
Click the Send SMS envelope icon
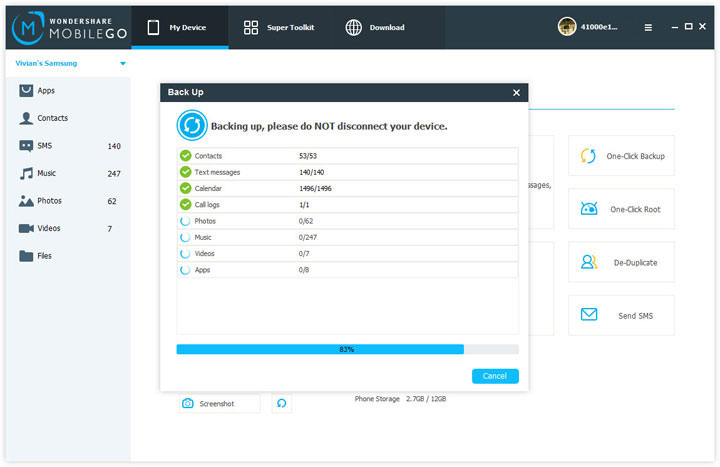click(589, 315)
